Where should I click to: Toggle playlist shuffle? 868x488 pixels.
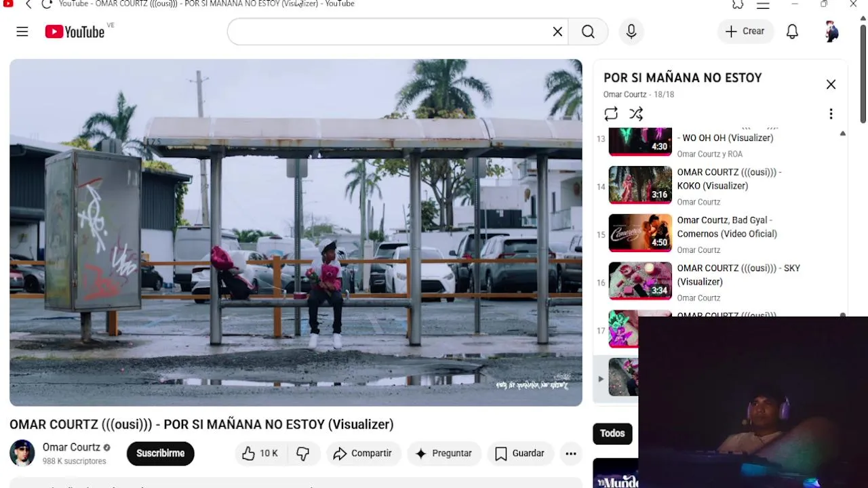(x=636, y=114)
